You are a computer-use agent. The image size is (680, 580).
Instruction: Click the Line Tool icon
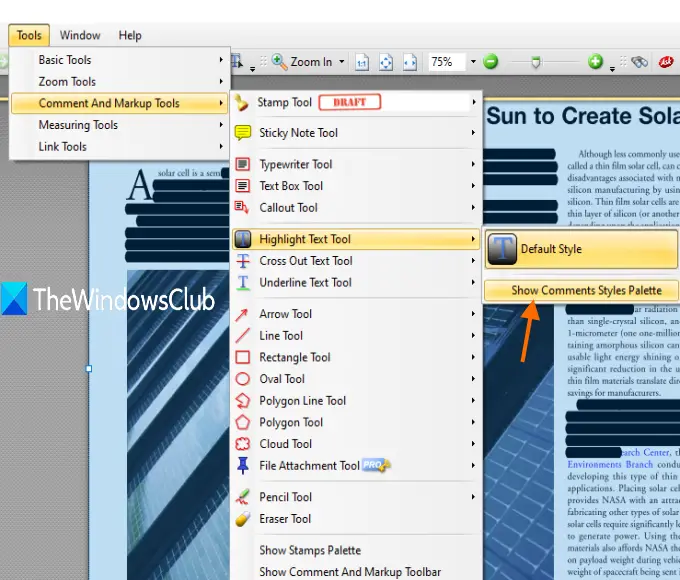242,336
